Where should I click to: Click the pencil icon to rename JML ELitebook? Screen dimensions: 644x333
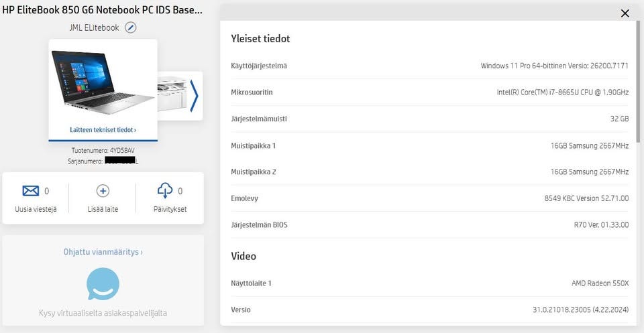point(131,27)
